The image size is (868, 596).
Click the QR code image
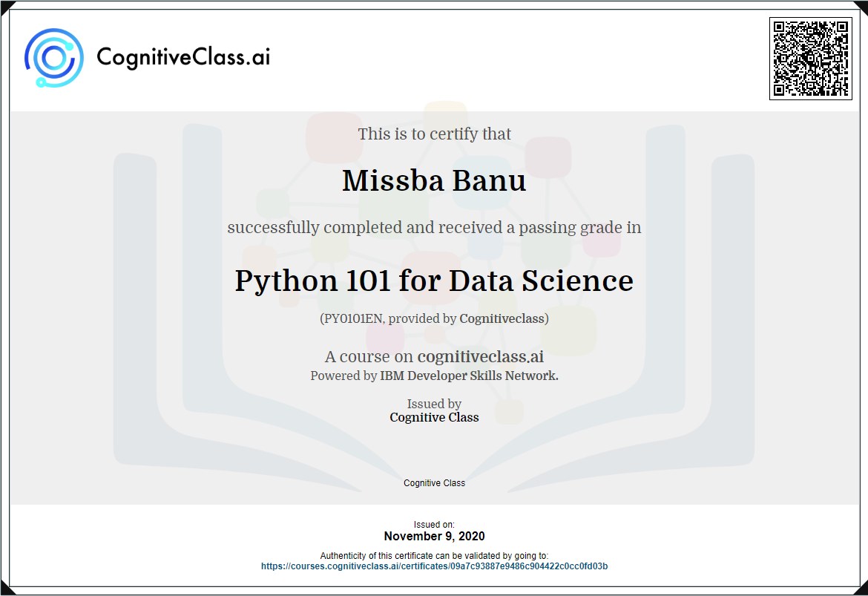click(810, 58)
